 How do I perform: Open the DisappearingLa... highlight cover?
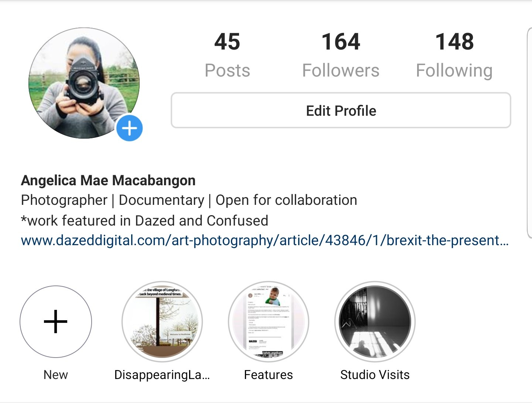pyautogui.click(x=162, y=321)
